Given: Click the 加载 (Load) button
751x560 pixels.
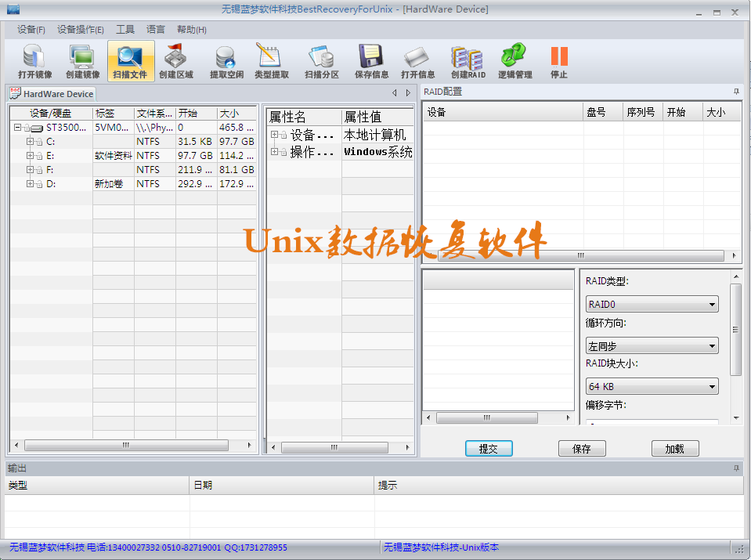Looking at the screenshot, I should pyautogui.click(x=674, y=449).
